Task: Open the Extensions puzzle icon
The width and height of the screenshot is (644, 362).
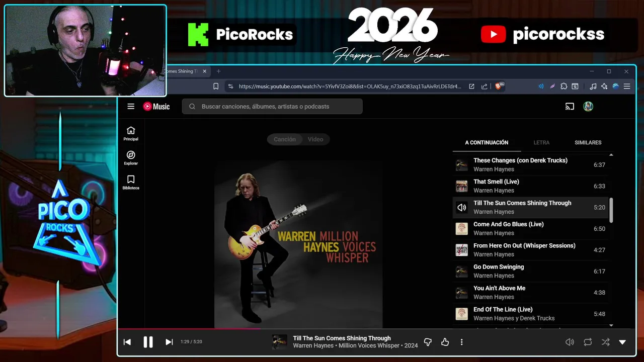Action: pyautogui.click(x=564, y=86)
